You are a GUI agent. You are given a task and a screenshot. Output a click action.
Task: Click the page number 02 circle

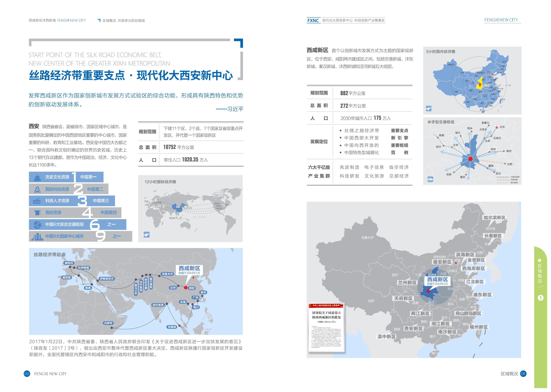click(27, 374)
